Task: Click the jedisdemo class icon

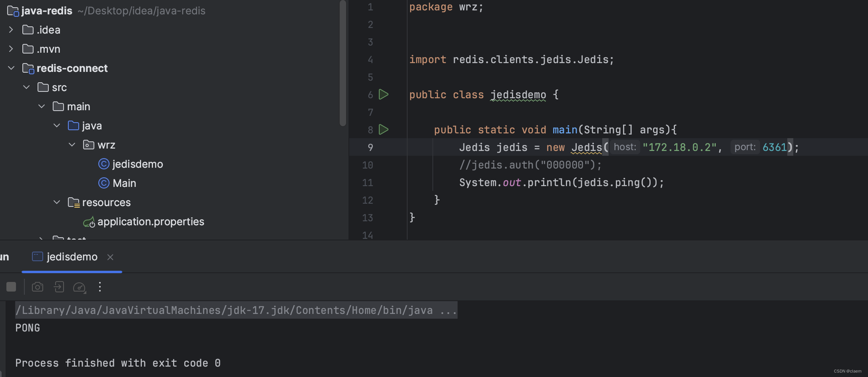Action: 104,164
